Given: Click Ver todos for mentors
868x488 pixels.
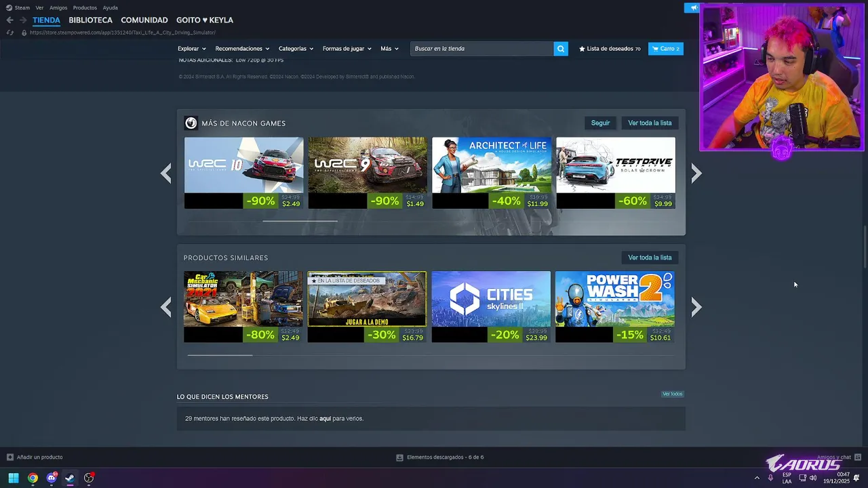Looking at the screenshot, I should point(672,394).
